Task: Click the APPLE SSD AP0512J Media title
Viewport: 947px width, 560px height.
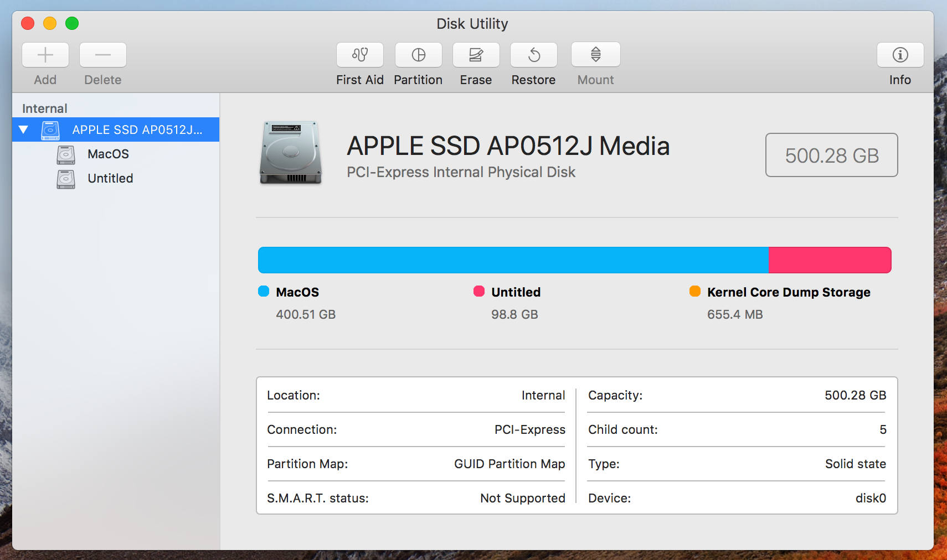Action: pyautogui.click(x=508, y=146)
